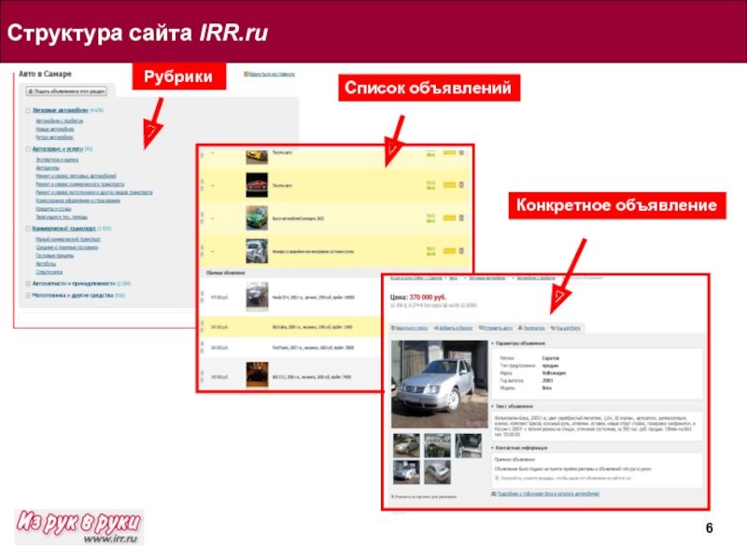
Task: Open Ремонт и сервис коммерческого транспорта
Action: [80, 184]
